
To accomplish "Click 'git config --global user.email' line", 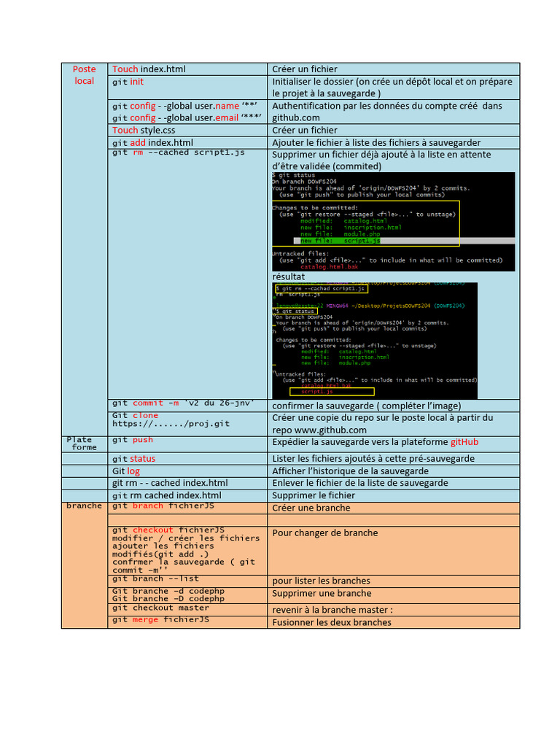I will click(x=187, y=117).
